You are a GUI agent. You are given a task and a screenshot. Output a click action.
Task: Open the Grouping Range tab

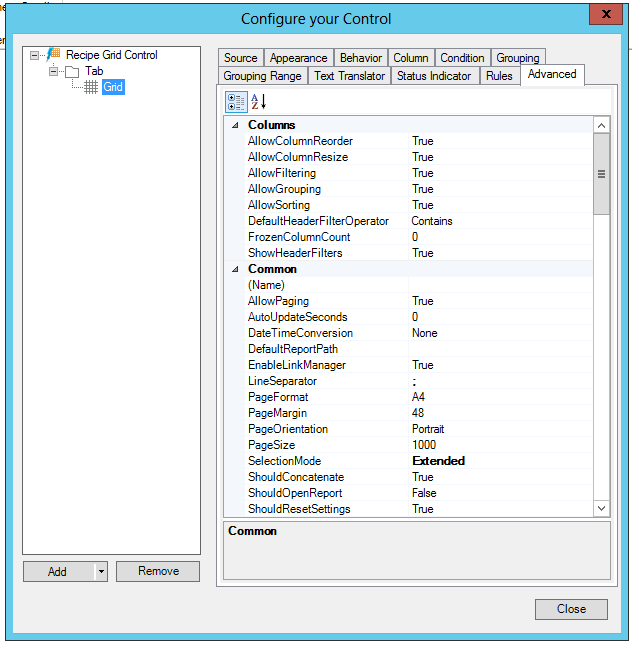[262, 76]
